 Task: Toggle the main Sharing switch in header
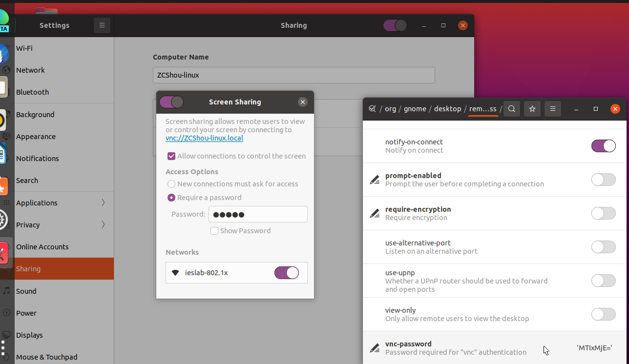click(x=395, y=25)
